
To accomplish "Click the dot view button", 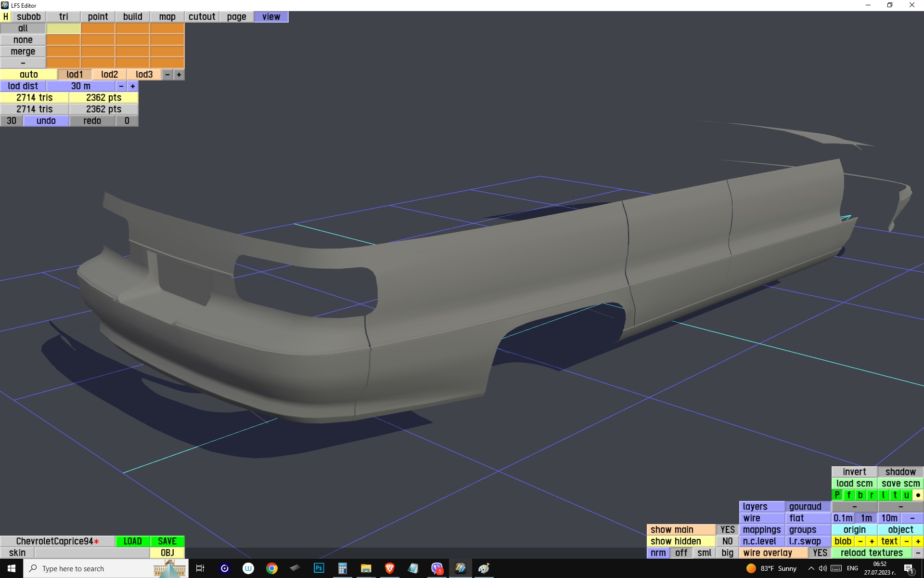I will [918, 495].
